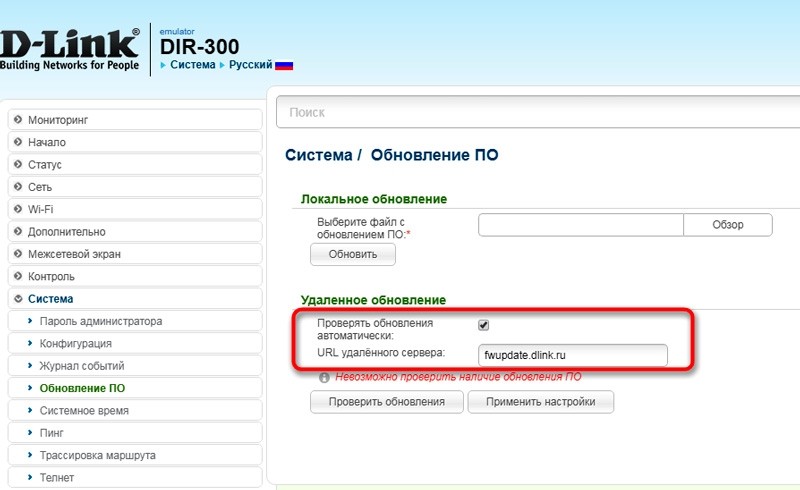Click the Обновление ПО bullet arrow
Screen dimensions: 800x490
coord(30,388)
